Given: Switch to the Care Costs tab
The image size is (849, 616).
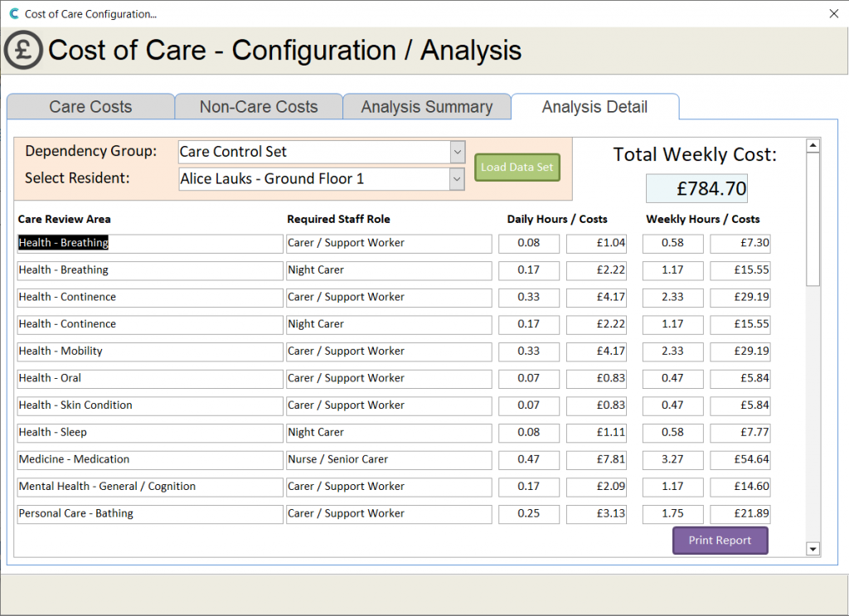Looking at the screenshot, I should pos(90,107).
